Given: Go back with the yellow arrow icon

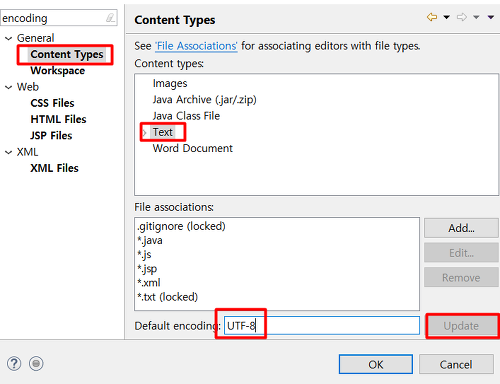Looking at the screenshot, I should (432, 17).
